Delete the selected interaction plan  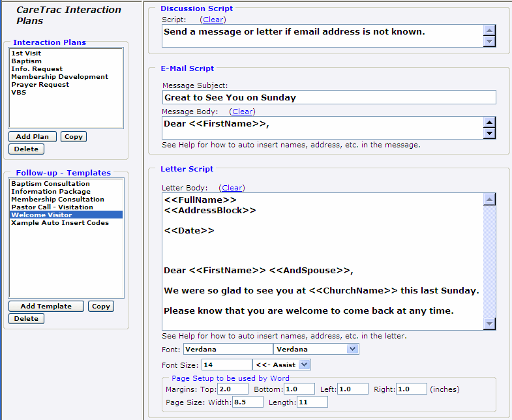pos(26,149)
